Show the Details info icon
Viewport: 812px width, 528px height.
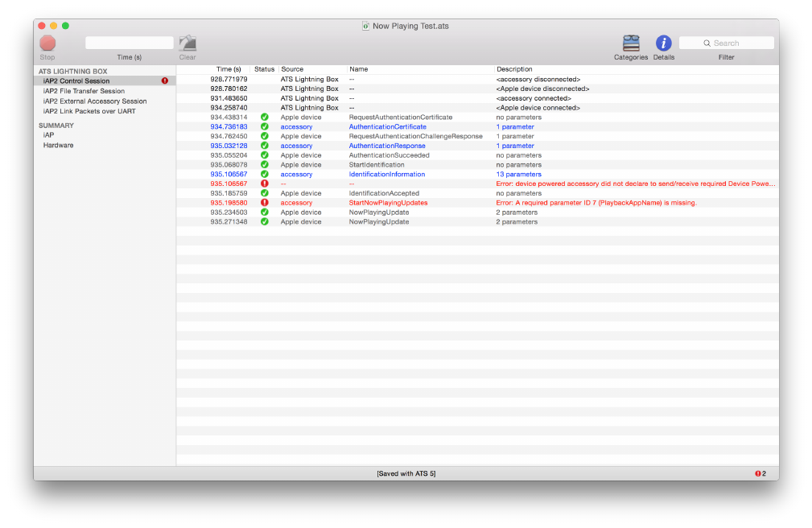pyautogui.click(x=663, y=43)
